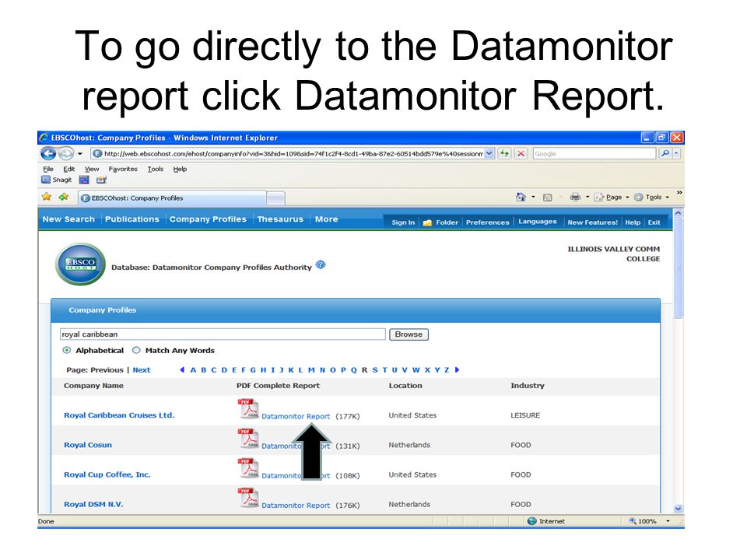Click the browser Back arrow button

48,153
